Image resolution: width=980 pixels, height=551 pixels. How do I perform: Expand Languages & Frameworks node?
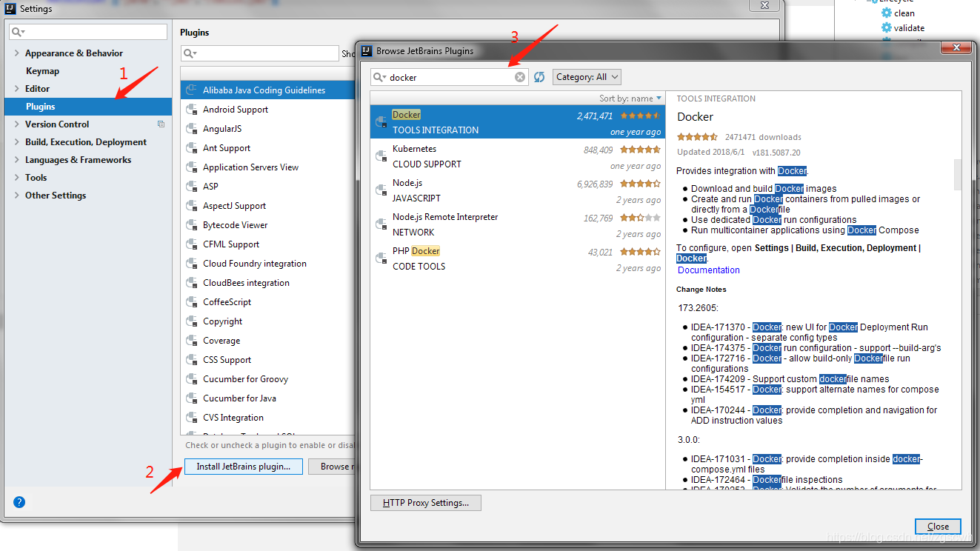(x=17, y=160)
